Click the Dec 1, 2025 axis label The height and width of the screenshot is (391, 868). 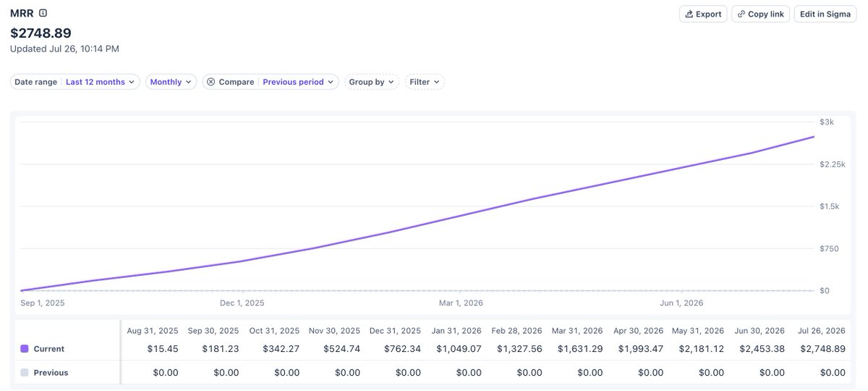(x=242, y=303)
